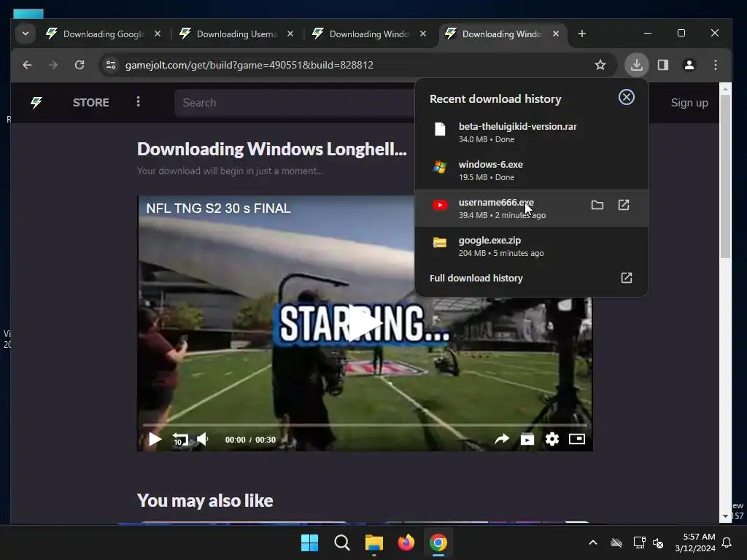Click the NFL TNG S2 video title

click(x=218, y=208)
